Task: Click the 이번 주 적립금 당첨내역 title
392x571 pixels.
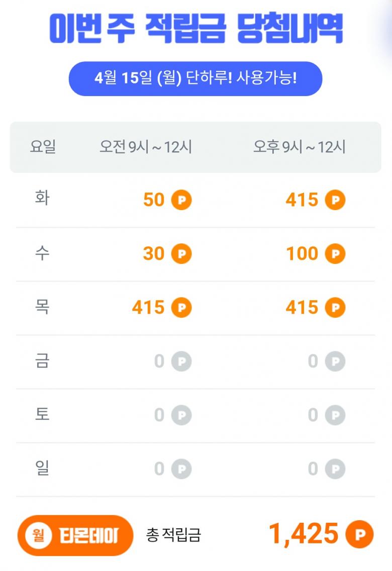Action: (x=196, y=29)
